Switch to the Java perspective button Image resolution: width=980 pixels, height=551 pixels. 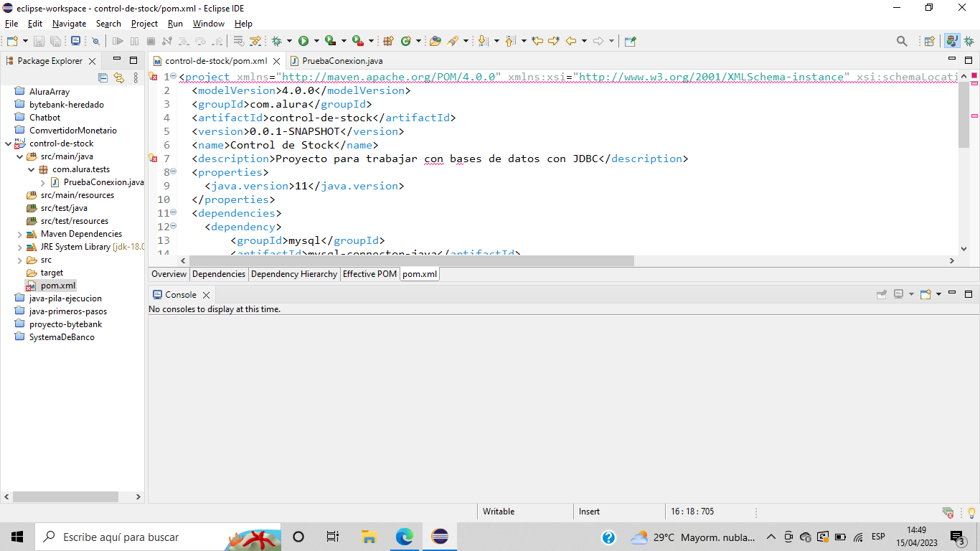coord(953,42)
